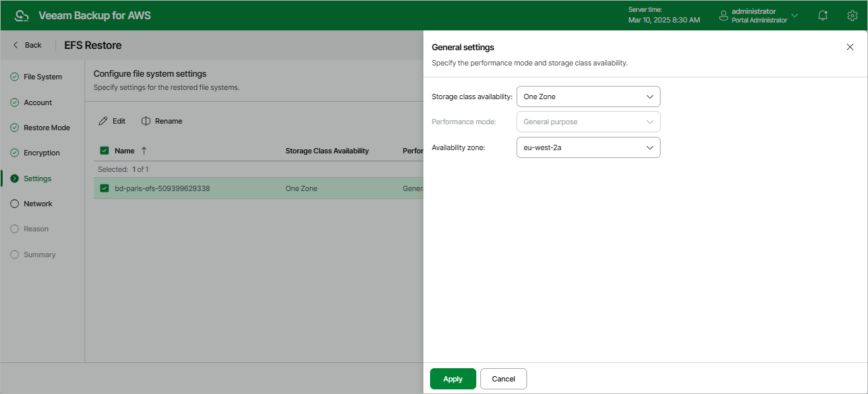
Task: Sort by the Name column arrow
Action: point(144,151)
